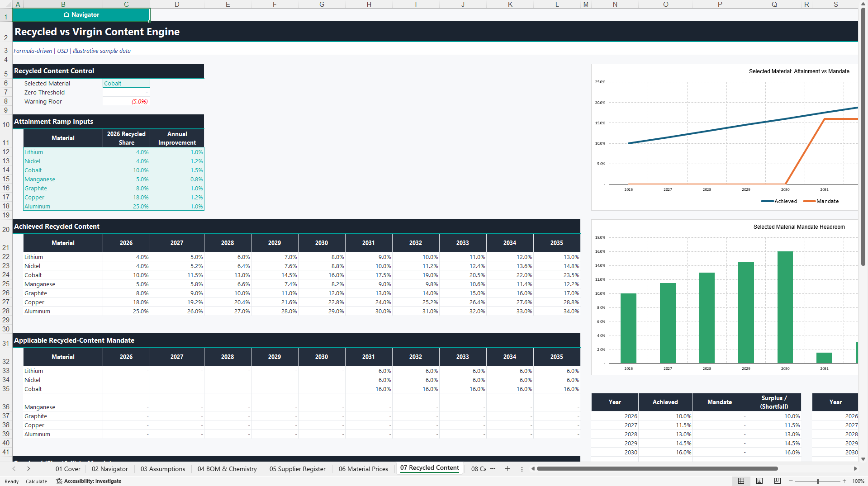
Task: Select Lithium 2026 Recycled Share input
Action: coord(126,152)
